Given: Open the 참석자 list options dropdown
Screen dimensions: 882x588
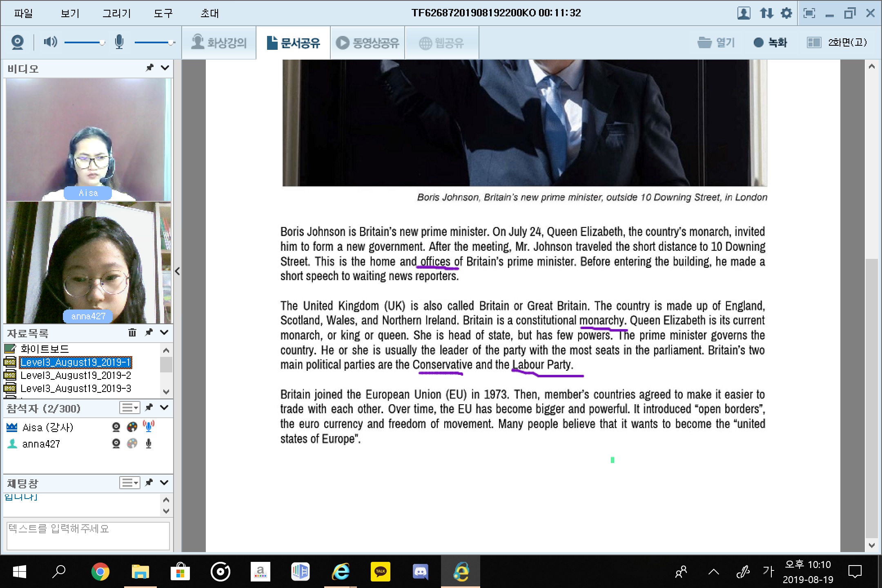Looking at the screenshot, I should 130,408.
